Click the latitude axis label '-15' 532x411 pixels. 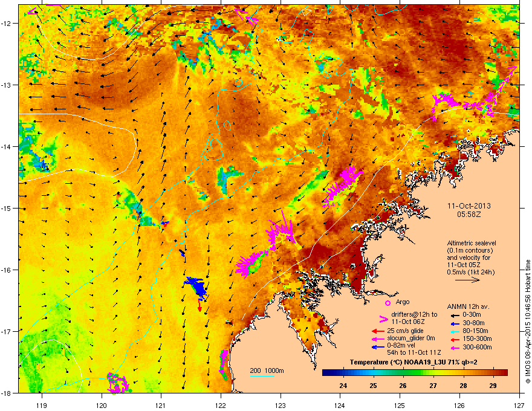click(x=7, y=208)
